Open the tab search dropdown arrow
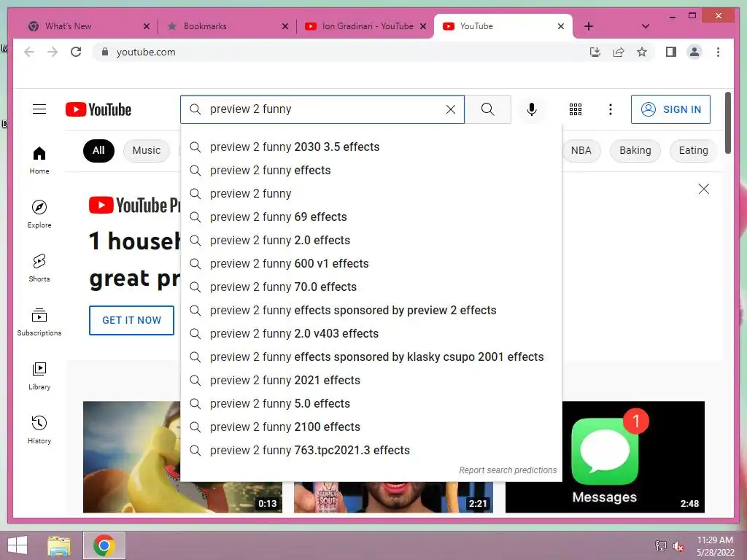Image resolution: width=747 pixels, height=560 pixels. tap(646, 26)
